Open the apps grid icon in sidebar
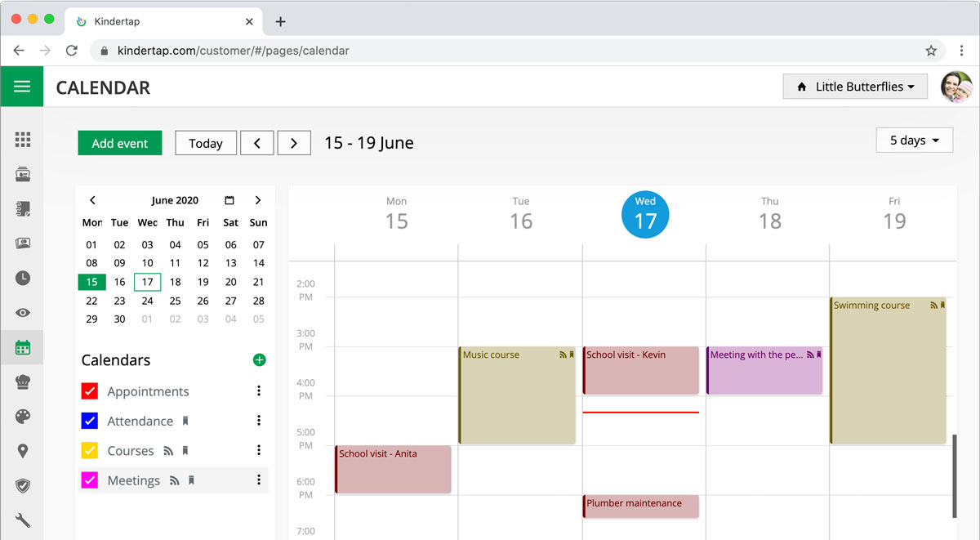 [x=22, y=139]
